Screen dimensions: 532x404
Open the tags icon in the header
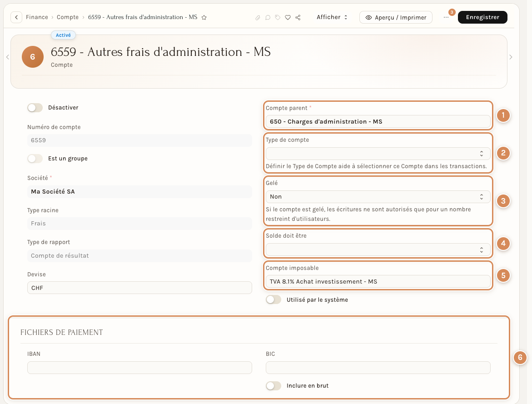pos(278,17)
